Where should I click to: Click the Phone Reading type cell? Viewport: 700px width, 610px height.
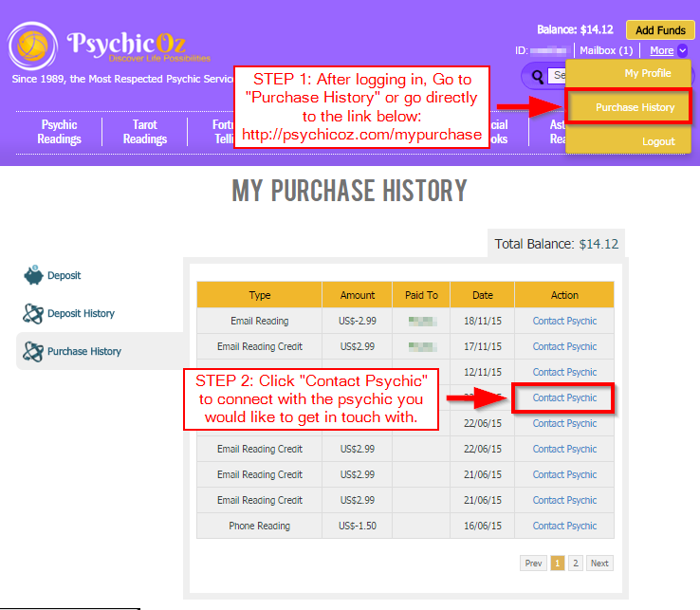click(259, 527)
